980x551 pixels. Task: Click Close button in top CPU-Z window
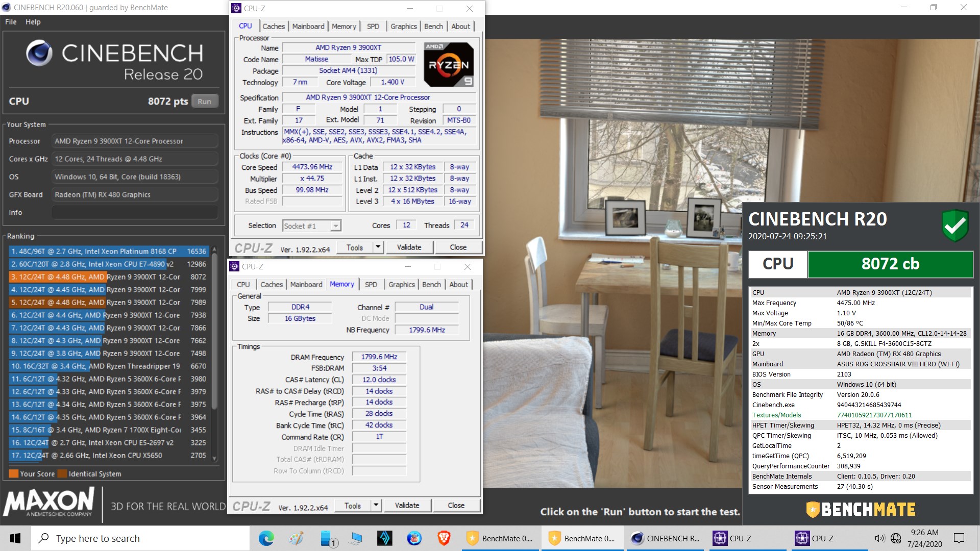tap(458, 247)
